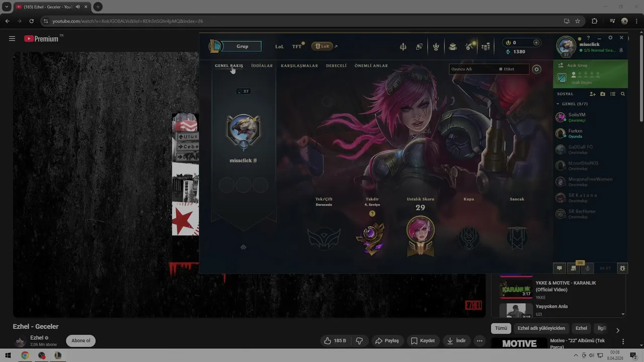Image resolution: width=644 pixels, height=362 pixels.
Task: Select the LoL tab in client
Action: point(279,46)
